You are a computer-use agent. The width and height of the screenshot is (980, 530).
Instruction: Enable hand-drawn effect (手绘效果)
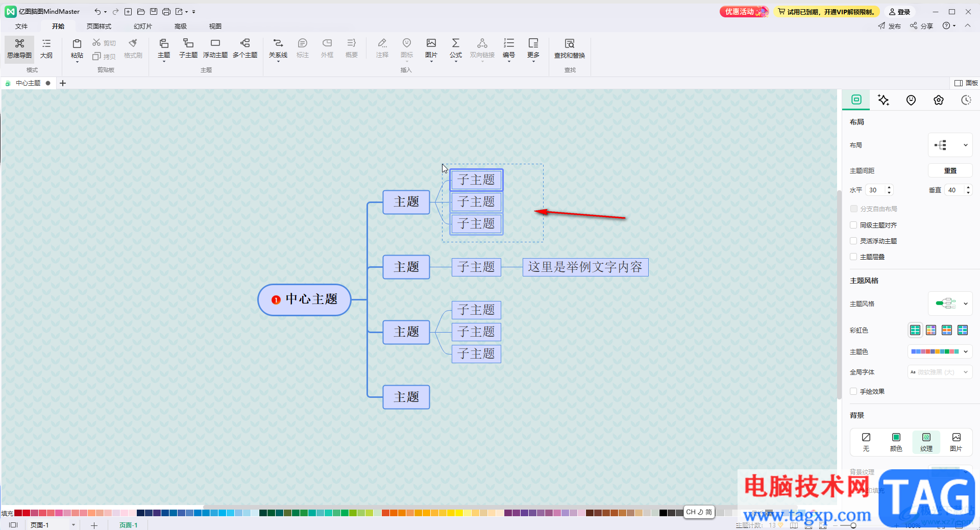click(853, 391)
